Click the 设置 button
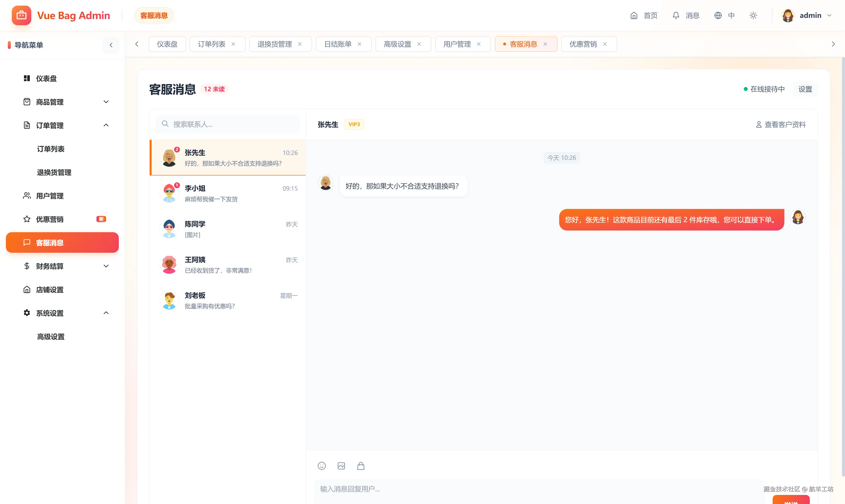 (805, 89)
